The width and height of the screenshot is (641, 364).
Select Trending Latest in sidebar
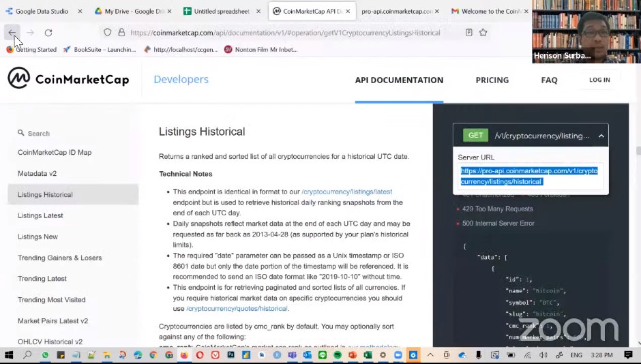pos(42,279)
